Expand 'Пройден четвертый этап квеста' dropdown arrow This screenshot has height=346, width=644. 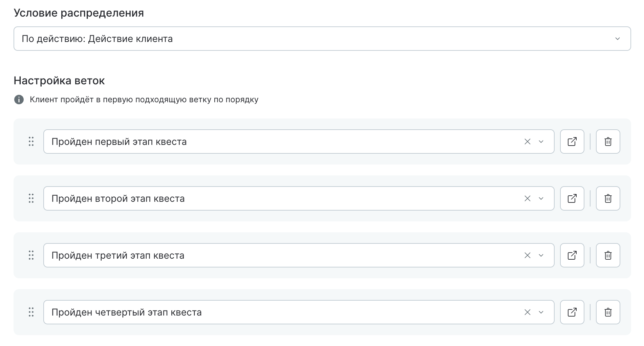click(x=541, y=312)
